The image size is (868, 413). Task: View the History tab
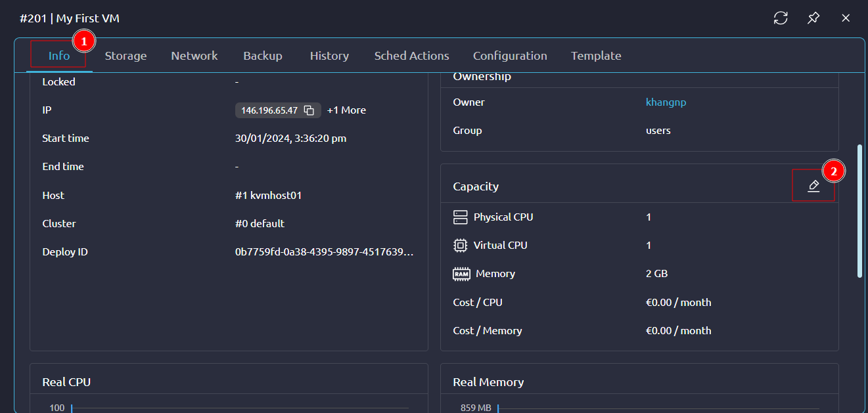(329, 56)
